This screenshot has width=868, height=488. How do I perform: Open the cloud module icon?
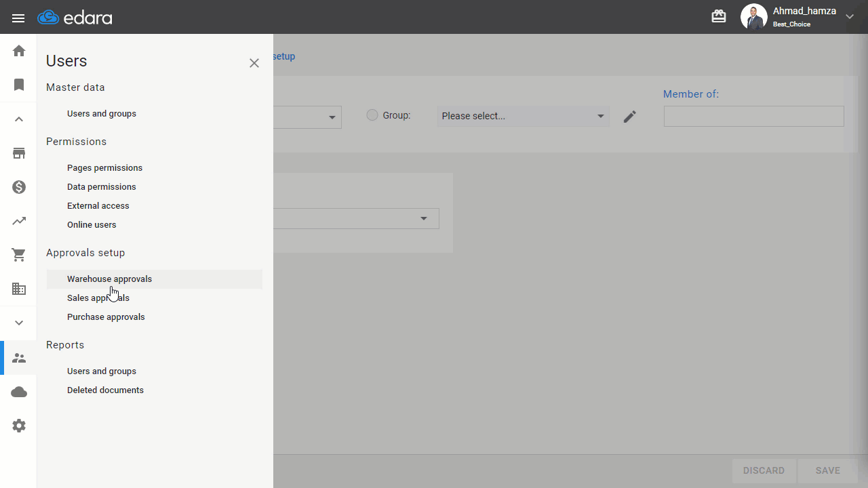click(19, 392)
